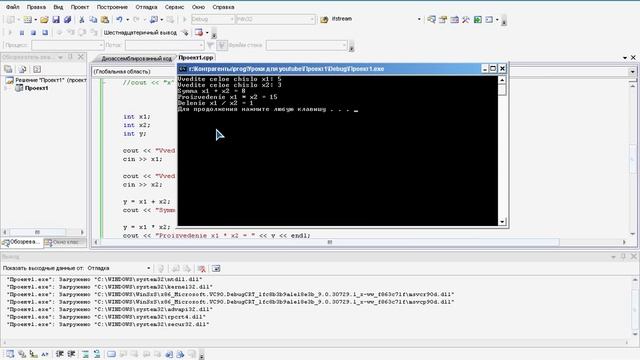Click the Paste clipboard icon
This screenshot has height=360, width=640.
click(105, 19)
